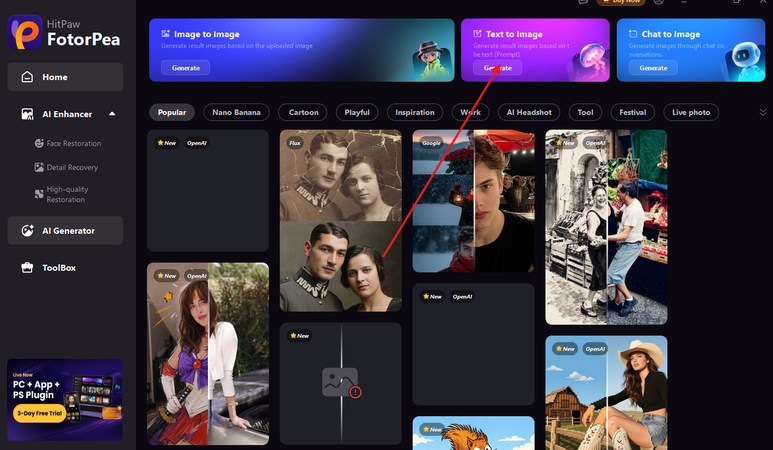Click Generate under Chat to Image

click(x=653, y=68)
